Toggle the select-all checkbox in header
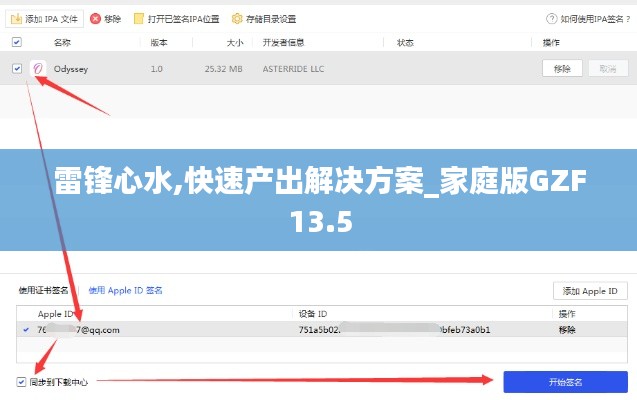 point(17,42)
